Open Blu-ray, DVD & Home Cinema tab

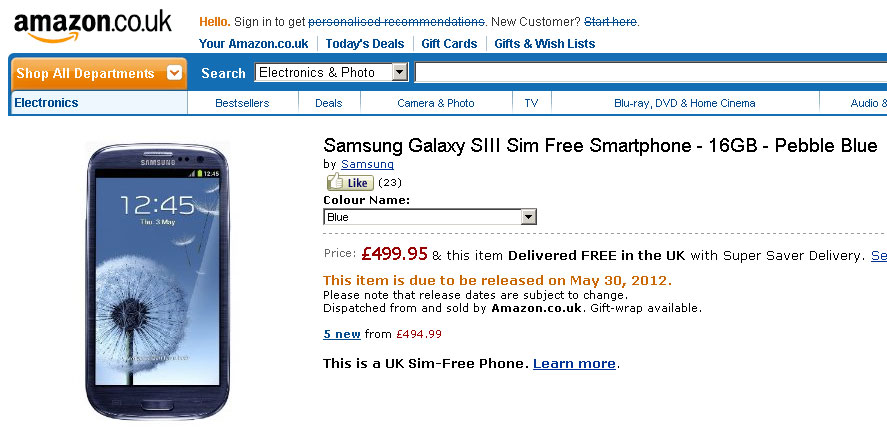coord(684,103)
